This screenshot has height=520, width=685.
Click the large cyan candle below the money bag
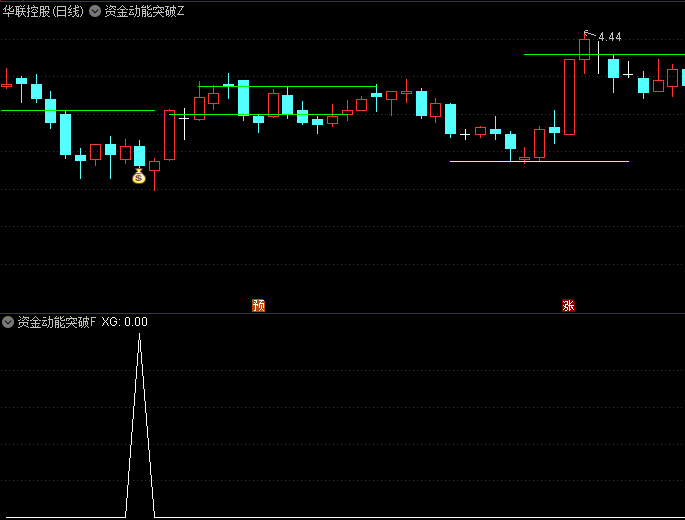pyautogui.click(x=139, y=156)
